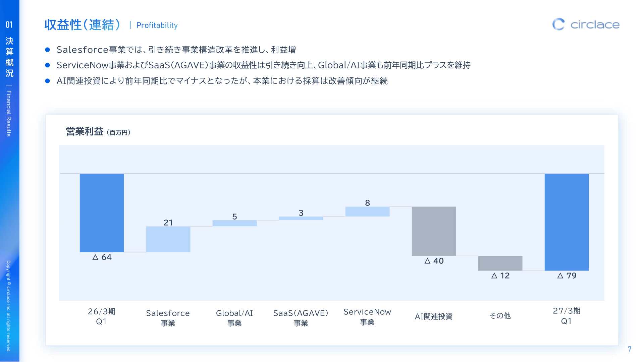
Task: Click the (百万円) unit label
Action: (118, 132)
